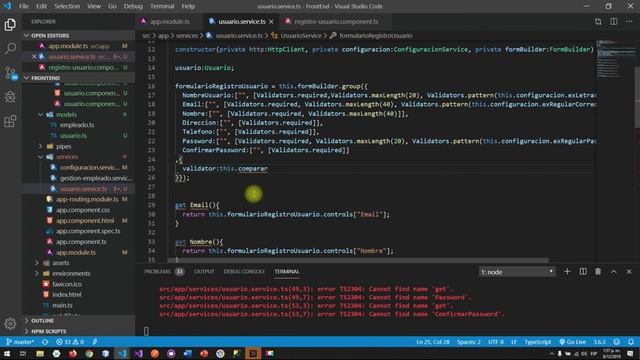Switch to the Debug Console tab

244,271
